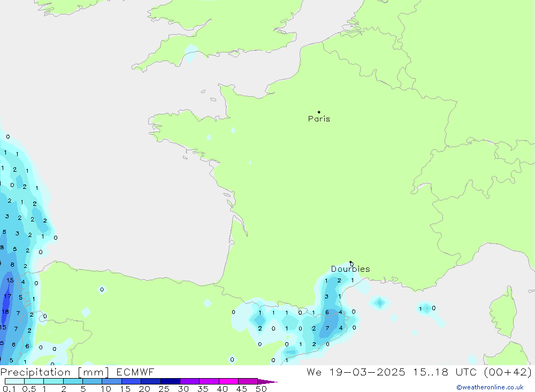
Task: Click the 'Precipitation [mm] ECMWF' title text
Action: (x=77, y=372)
